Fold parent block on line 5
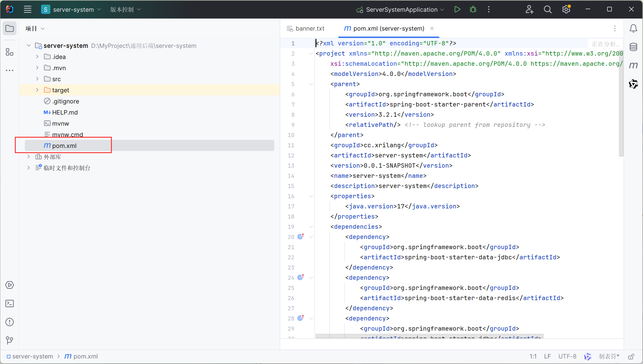 tap(311, 84)
